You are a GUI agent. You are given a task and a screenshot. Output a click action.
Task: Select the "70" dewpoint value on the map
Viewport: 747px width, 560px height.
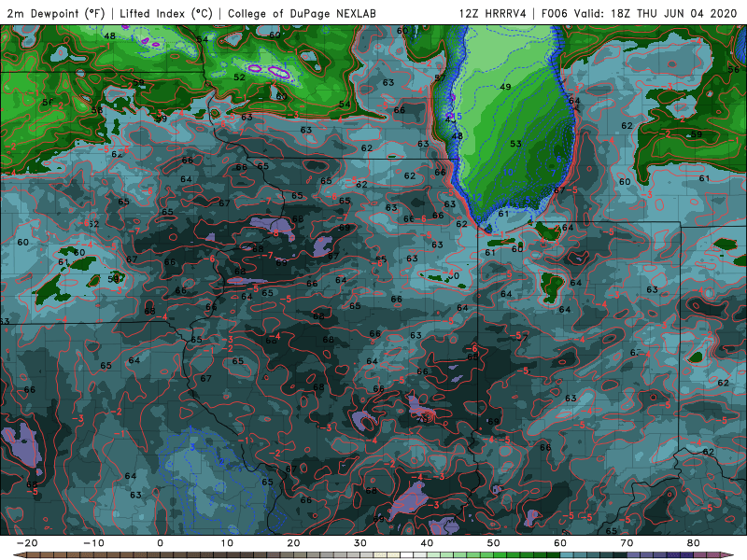coord(423,419)
